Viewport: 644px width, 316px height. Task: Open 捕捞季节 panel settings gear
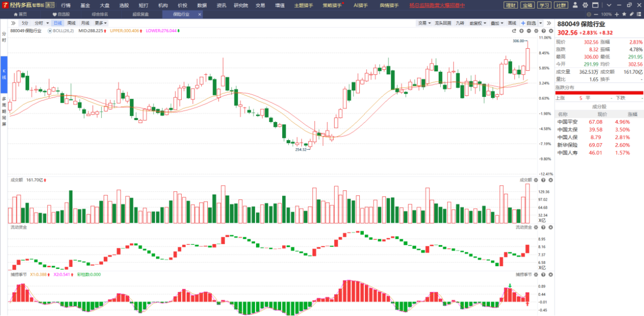536,274
